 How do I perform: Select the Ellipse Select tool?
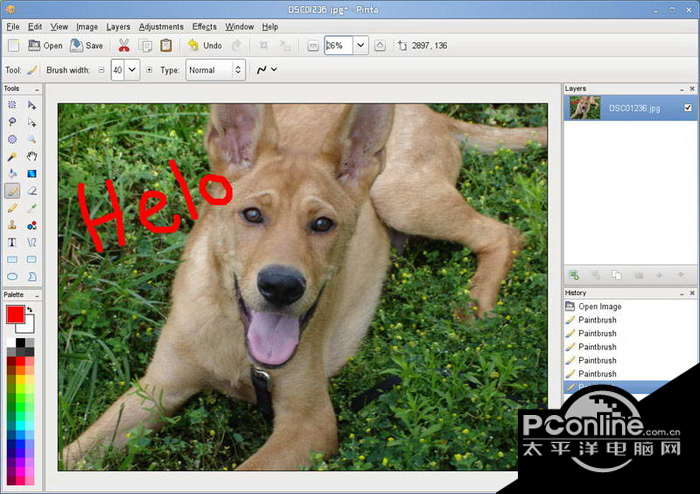pyautogui.click(x=12, y=139)
